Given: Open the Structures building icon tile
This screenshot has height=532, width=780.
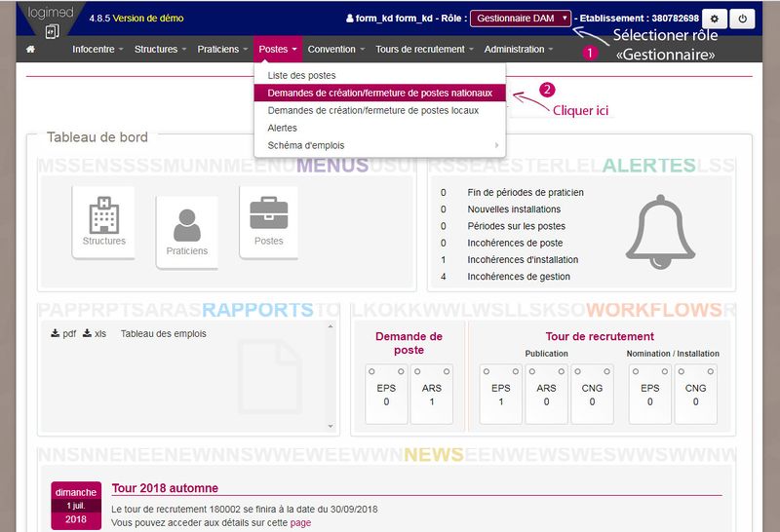Looking at the screenshot, I should 103,222.
